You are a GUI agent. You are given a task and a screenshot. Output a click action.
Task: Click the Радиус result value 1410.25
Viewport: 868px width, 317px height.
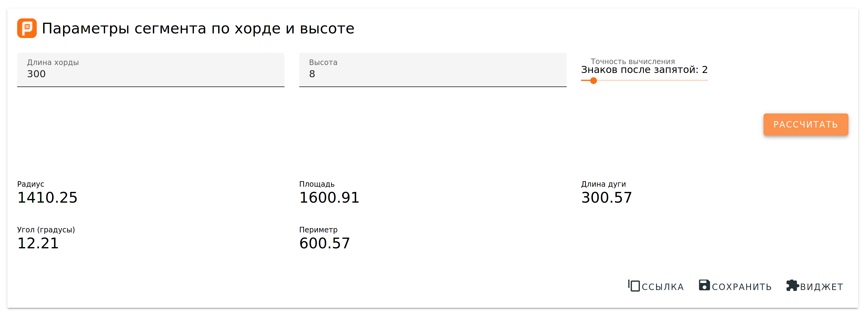pyautogui.click(x=47, y=198)
